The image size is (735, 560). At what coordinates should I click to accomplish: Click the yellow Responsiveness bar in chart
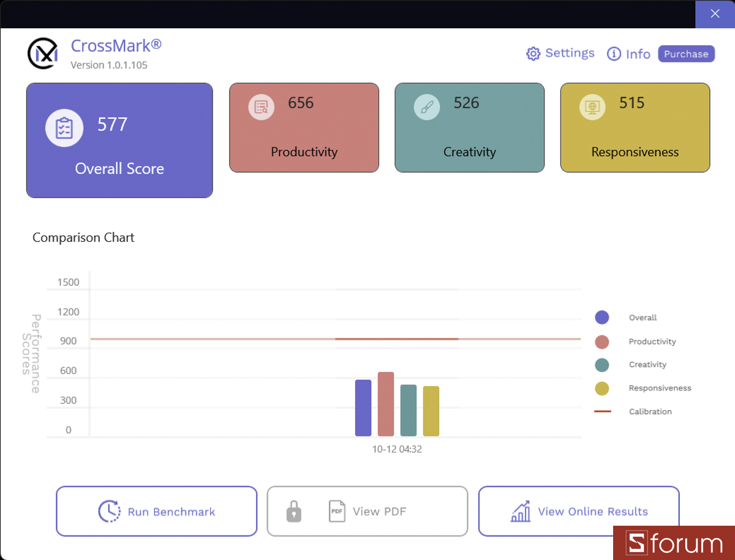pos(431,411)
